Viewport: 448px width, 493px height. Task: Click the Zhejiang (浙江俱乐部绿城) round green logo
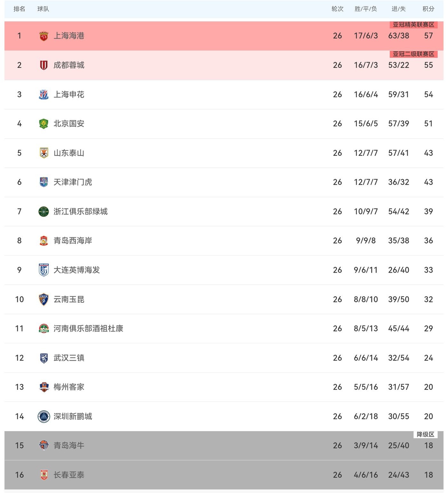click(x=44, y=211)
